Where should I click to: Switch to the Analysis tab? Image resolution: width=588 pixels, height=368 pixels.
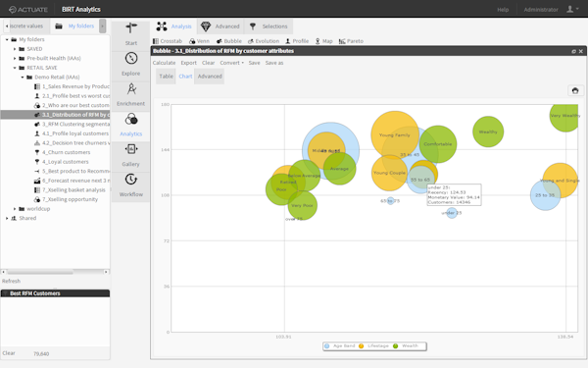tap(174, 26)
